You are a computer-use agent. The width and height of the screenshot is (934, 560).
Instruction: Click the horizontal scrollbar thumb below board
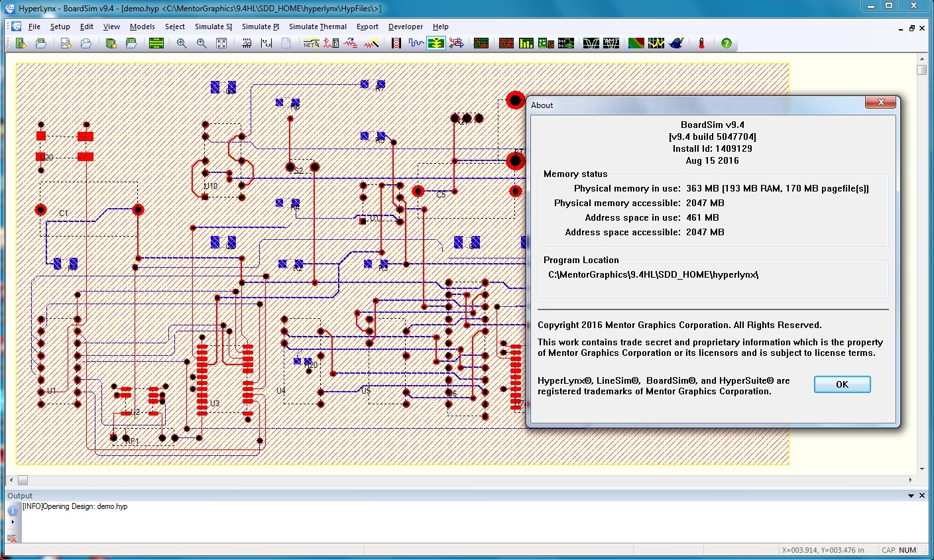(23, 480)
